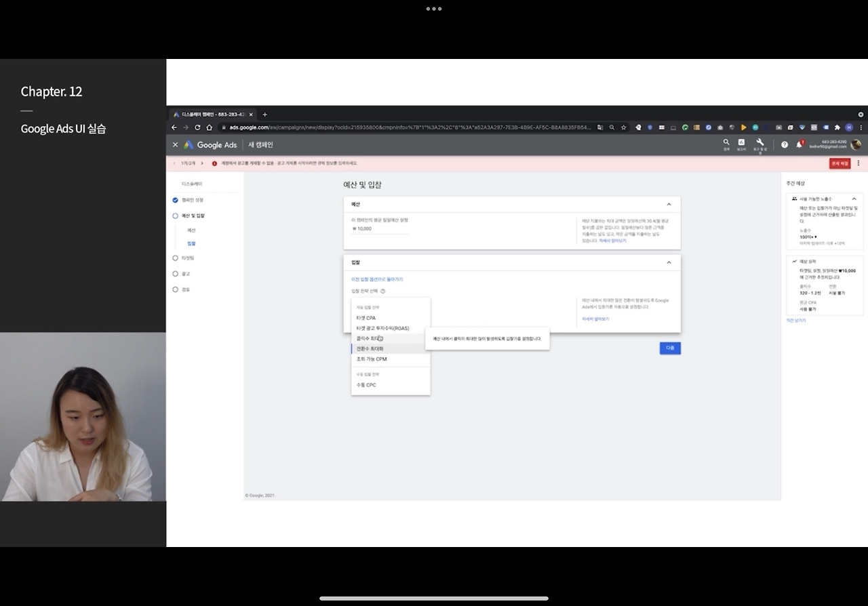
Task: Click the 주간 예상 panel title
Action: click(795, 184)
